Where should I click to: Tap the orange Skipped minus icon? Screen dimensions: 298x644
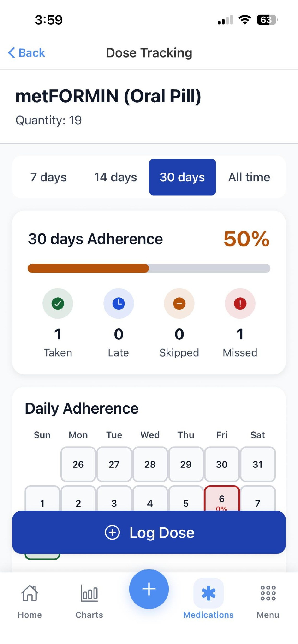[179, 303]
